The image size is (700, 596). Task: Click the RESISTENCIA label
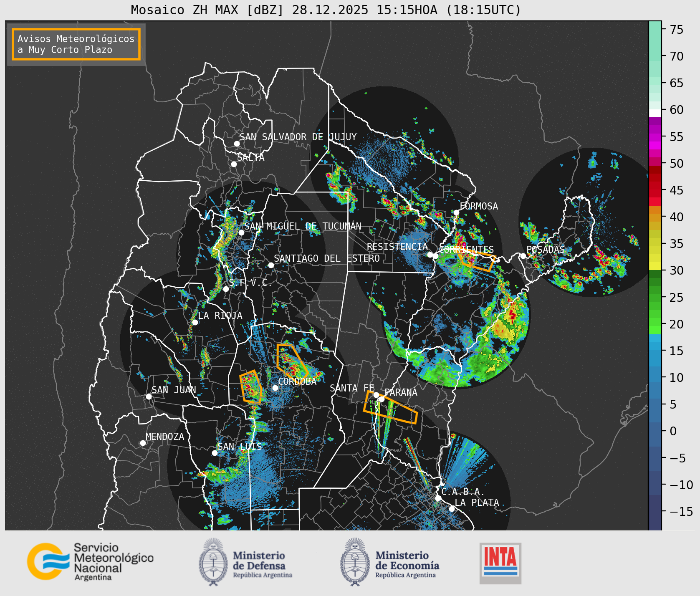click(397, 247)
